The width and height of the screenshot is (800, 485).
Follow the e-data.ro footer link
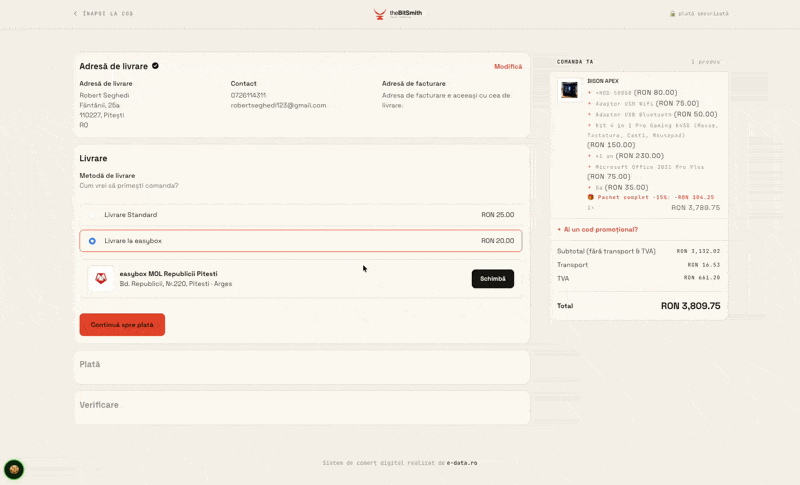(462, 463)
